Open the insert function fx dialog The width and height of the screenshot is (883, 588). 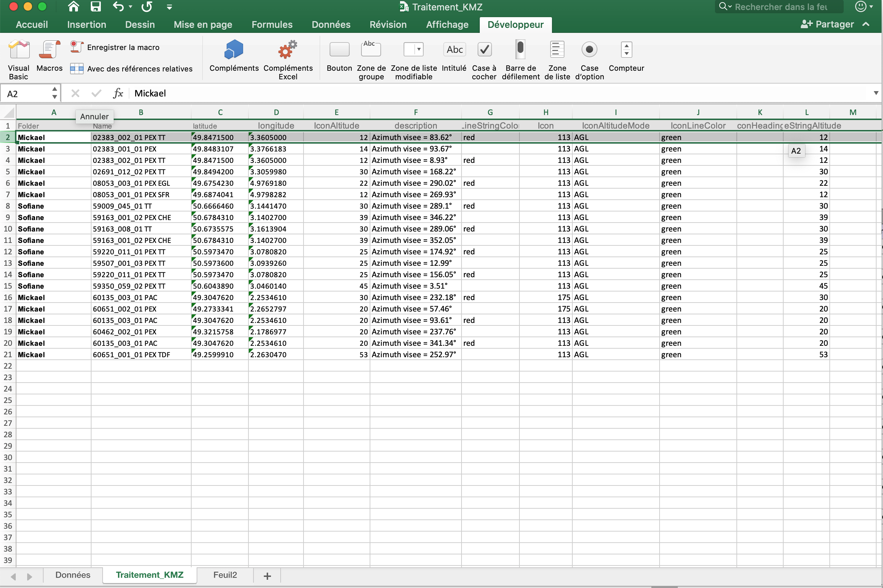[118, 93]
